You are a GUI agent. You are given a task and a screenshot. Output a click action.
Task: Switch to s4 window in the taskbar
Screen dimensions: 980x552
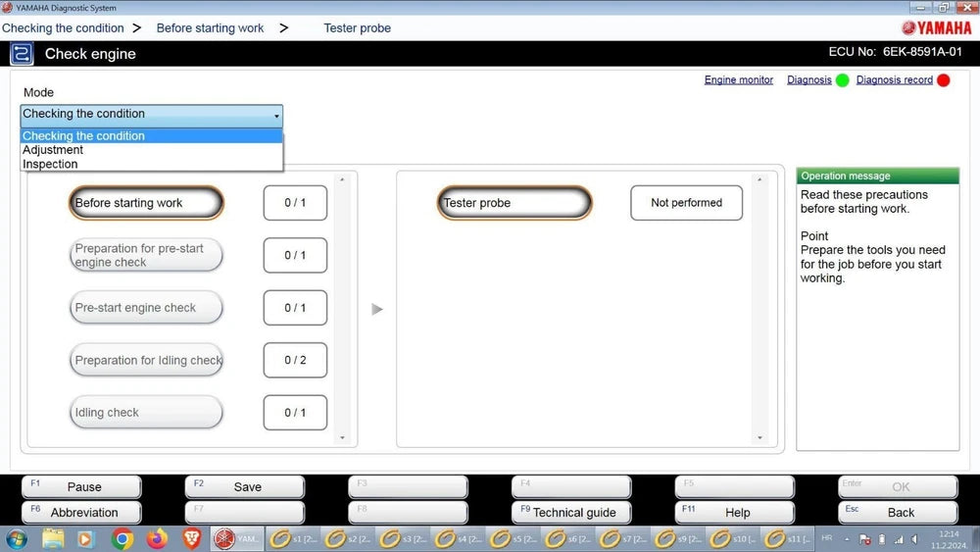pos(457,539)
